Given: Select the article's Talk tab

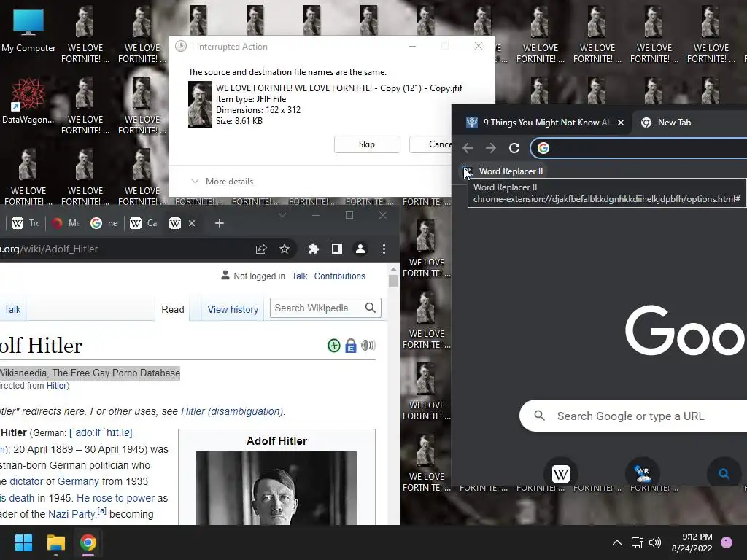Looking at the screenshot, I should [12, 309].
